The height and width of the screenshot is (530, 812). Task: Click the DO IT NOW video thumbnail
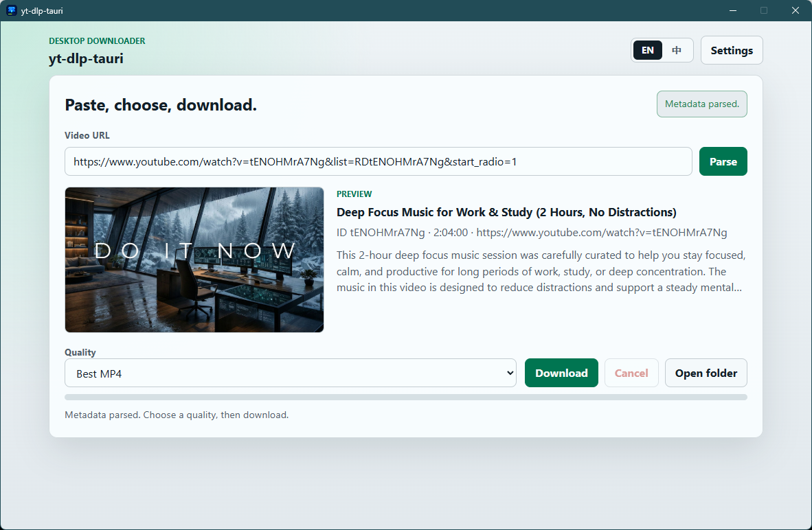click(194, 260)
